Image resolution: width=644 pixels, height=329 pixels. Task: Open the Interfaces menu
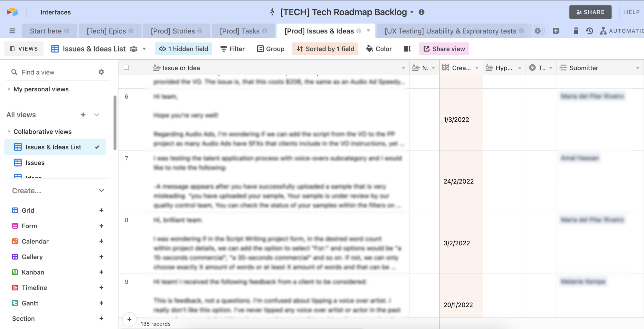56,12
